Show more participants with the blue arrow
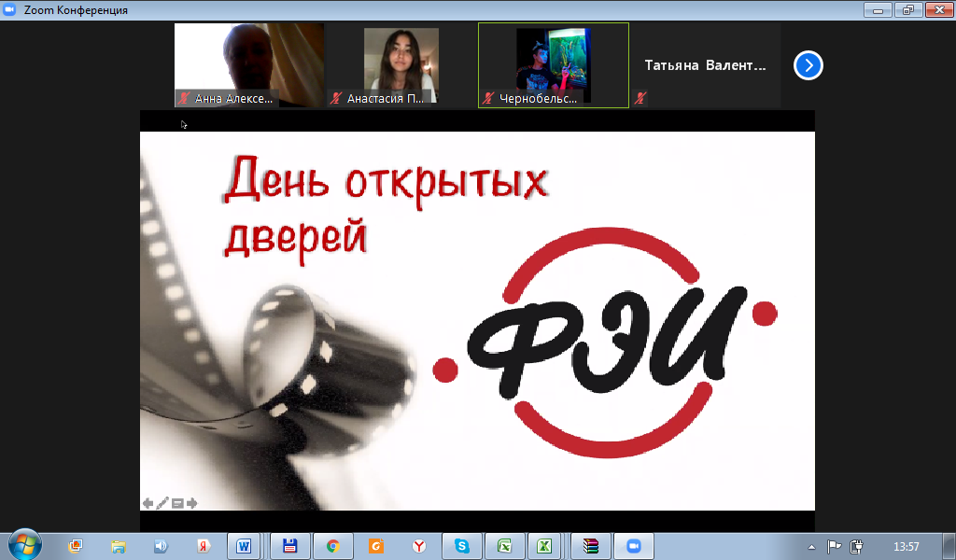 pos(808,65)
